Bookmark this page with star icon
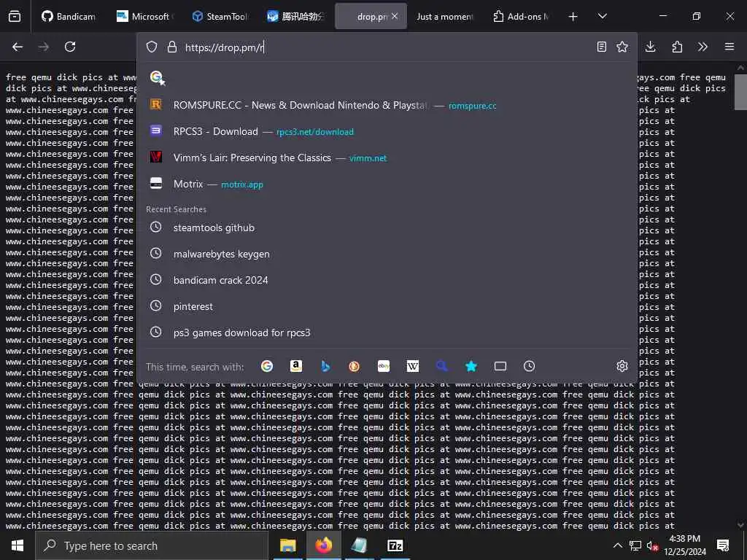Image resolution: width=747 pixels, height=560 pixels. click(x=622, y=47)
